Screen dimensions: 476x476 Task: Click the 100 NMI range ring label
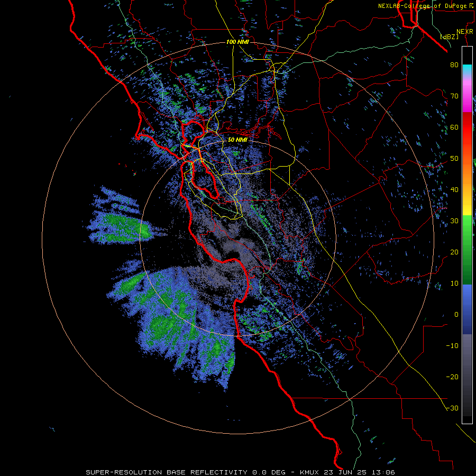(237, 42)
